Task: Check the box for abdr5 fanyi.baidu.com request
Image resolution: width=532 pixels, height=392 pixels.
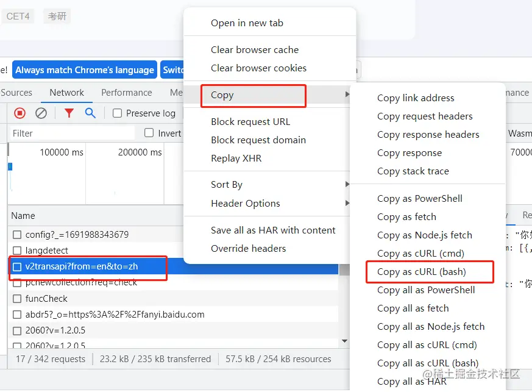Action: click(17, 315)
